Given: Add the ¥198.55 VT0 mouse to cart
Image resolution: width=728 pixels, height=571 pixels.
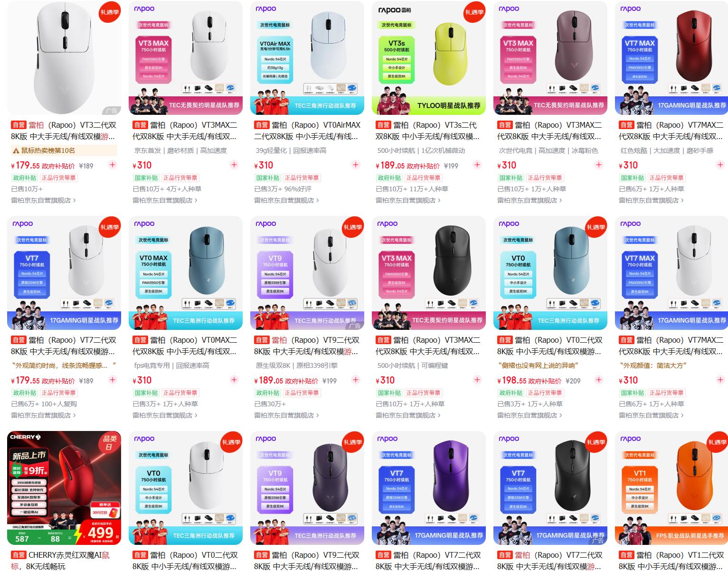Looking at the screenshot, I should click(599, 380).
